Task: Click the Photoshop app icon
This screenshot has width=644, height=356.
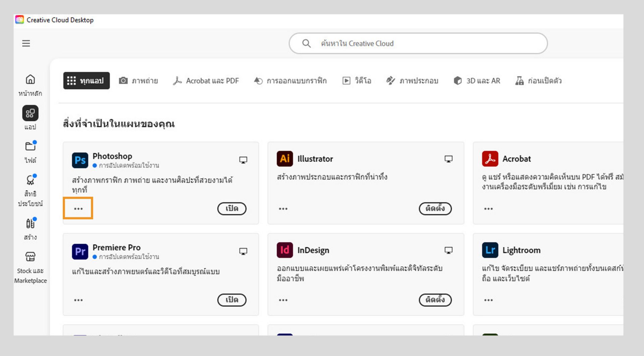Action: click(80, 160)
